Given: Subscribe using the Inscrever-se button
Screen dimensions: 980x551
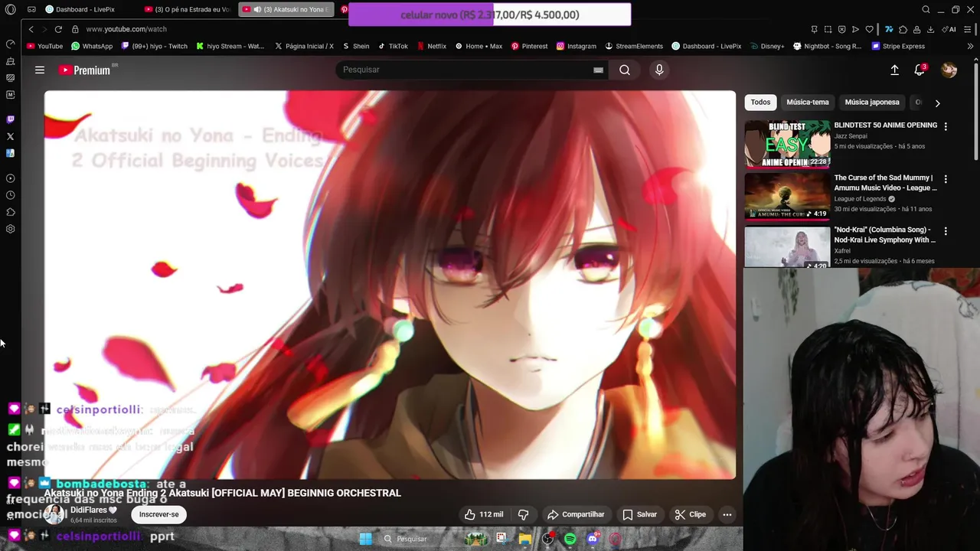Looking at the screenshot, I should tap(158, 514).
